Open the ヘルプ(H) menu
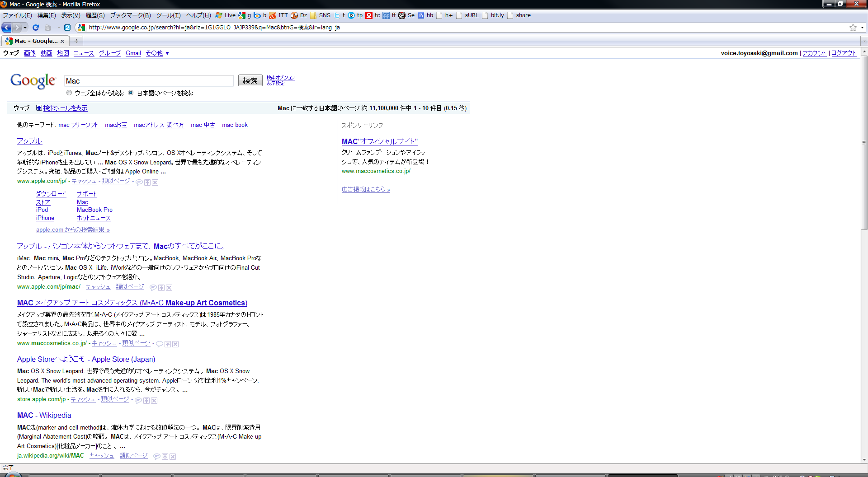 click(198, 15)
